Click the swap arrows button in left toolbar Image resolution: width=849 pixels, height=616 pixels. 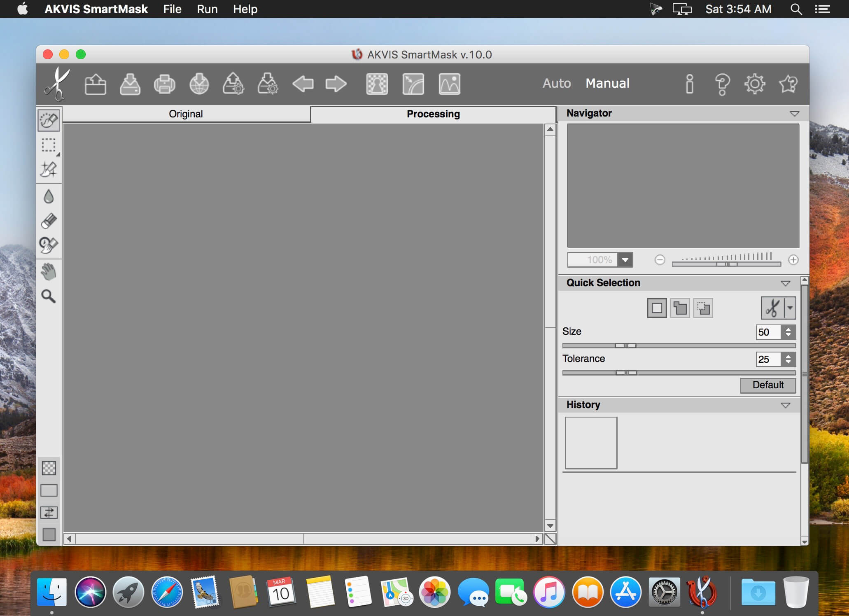[x=49, y=513]
